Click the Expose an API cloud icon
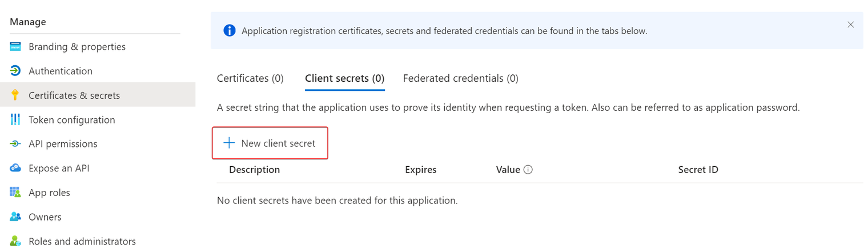This screenshot has width=868, height=252. pos(15,168)
